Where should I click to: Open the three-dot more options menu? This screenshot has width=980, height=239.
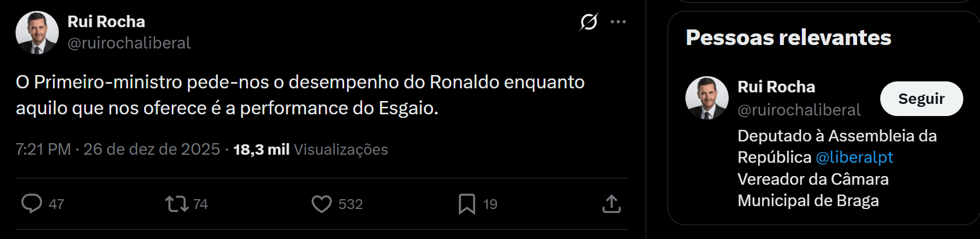point(618,22)
